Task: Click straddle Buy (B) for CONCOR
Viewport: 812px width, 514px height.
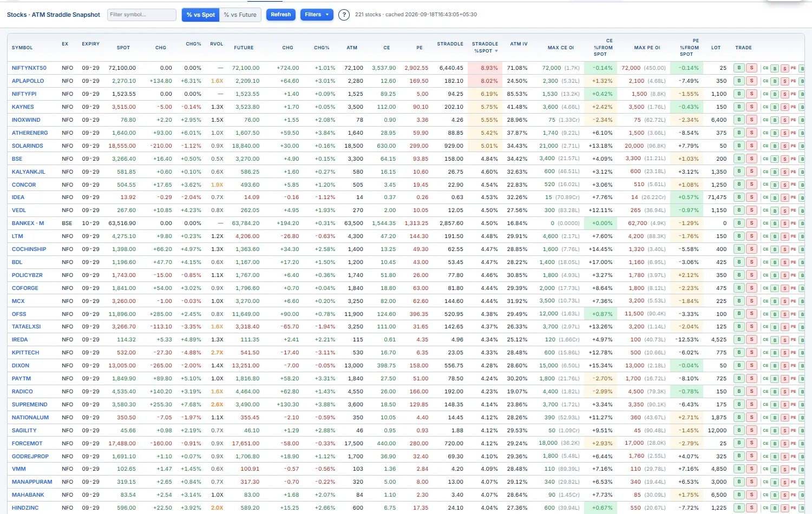Action: [739, 184]
